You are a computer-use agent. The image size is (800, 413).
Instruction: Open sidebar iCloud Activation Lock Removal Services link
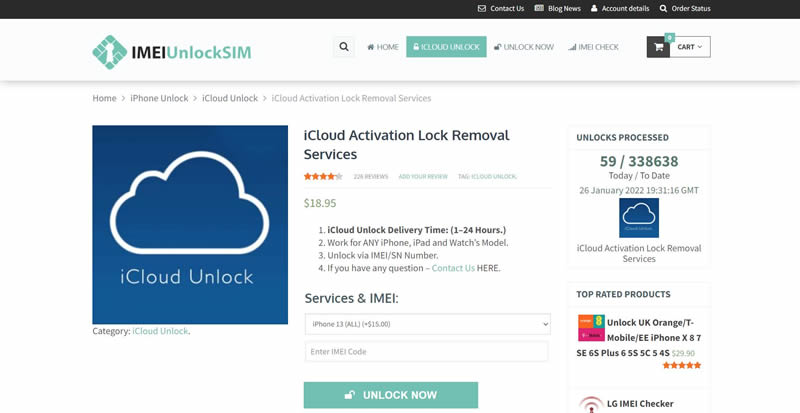639,253
